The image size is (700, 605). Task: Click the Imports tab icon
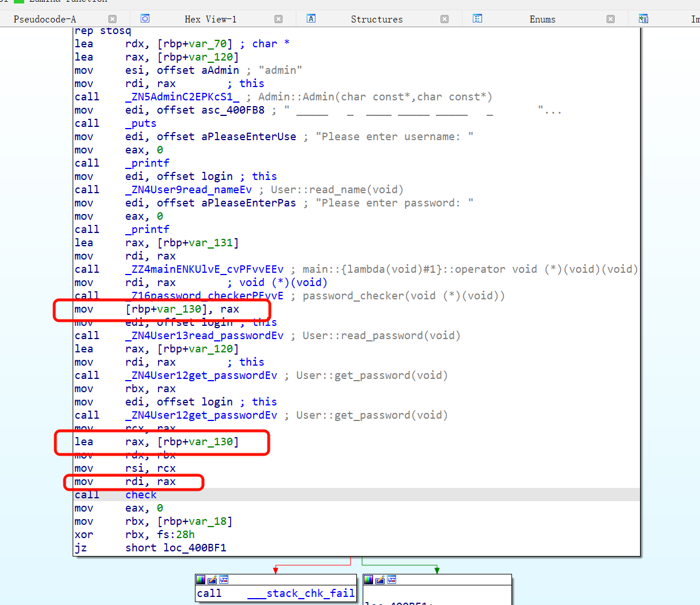click(x=643, y=18)
